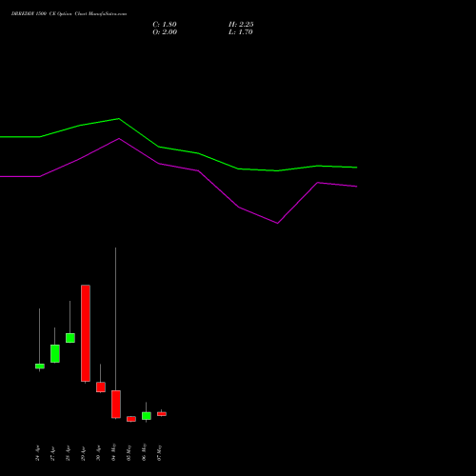Screen dimensions: 476x476
Task: Select the 04 May red candlestick body
Action: click(116, 405)
